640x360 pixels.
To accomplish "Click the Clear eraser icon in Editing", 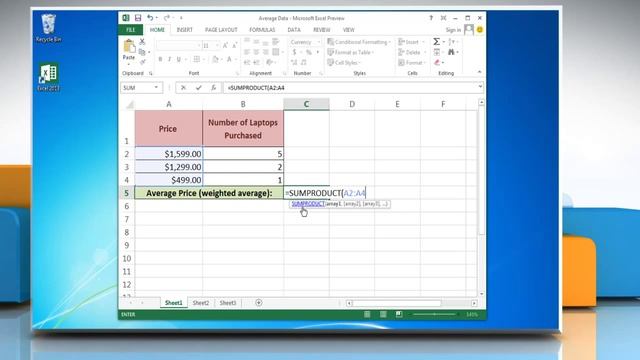I will click(x=437, y=62).
